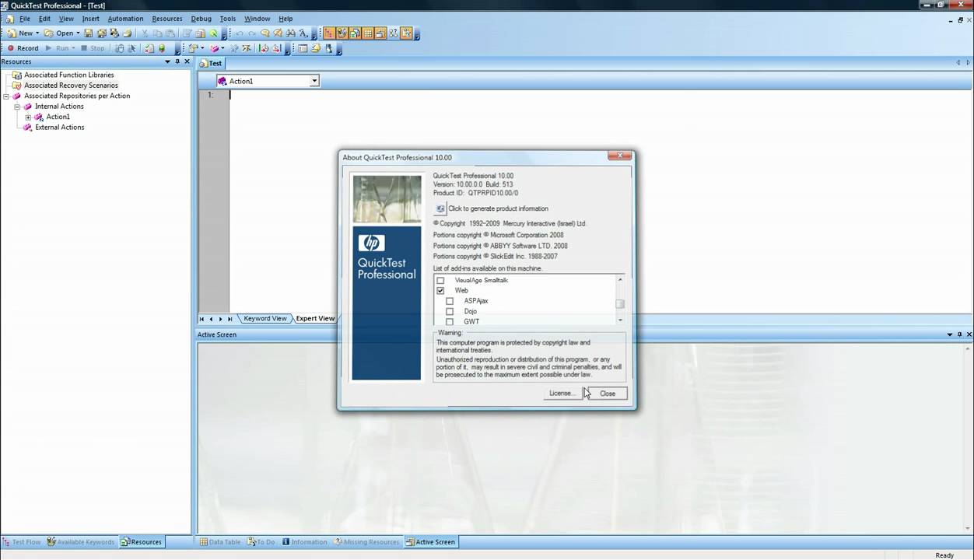The image size is (974, 560).
Task: Open the Missing Resources tab
Action: tap(366, 542)
